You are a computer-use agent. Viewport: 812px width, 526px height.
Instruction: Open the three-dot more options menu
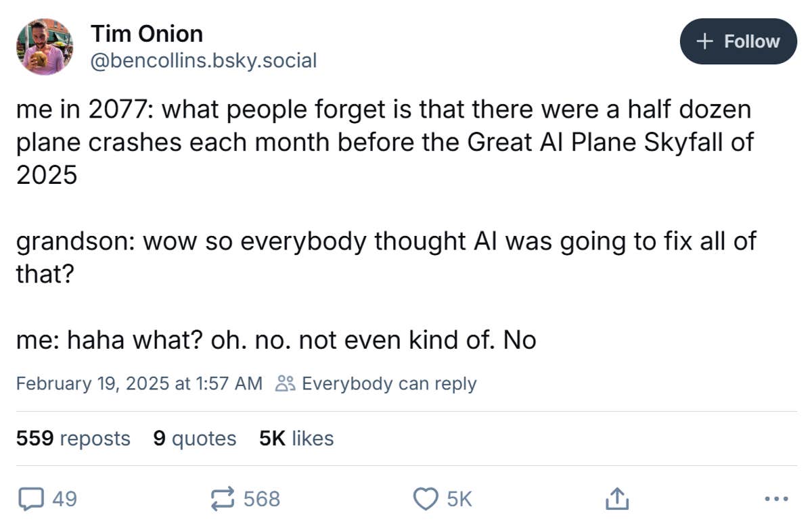[x=776, y=500]
